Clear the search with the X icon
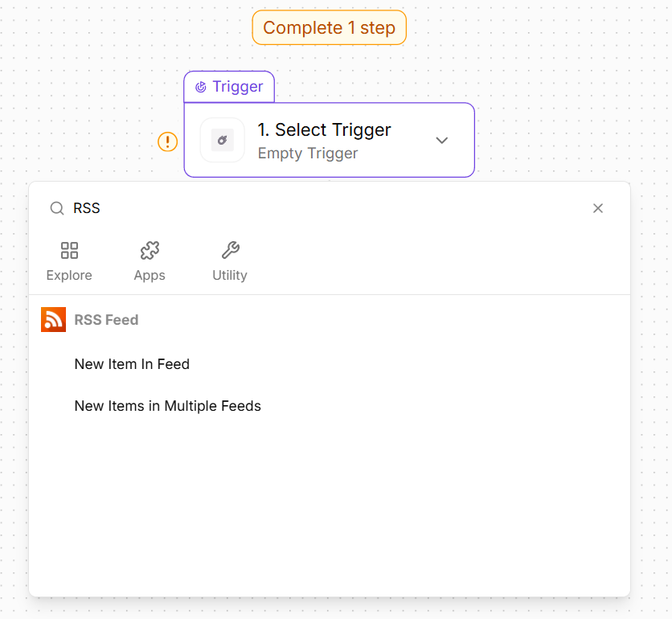The image size is (672, 619). [598, 208]
